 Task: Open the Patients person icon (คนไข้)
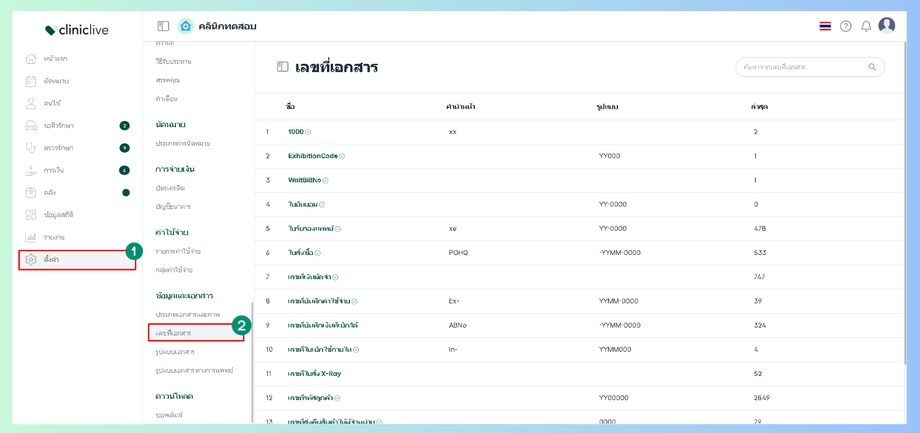[31, 103]
